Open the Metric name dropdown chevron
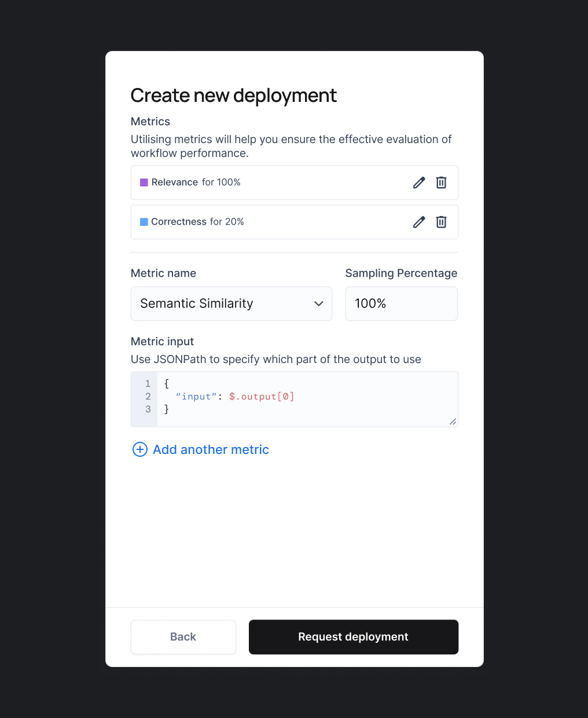Viewport: 588px width, 718px height. (318, 303)
